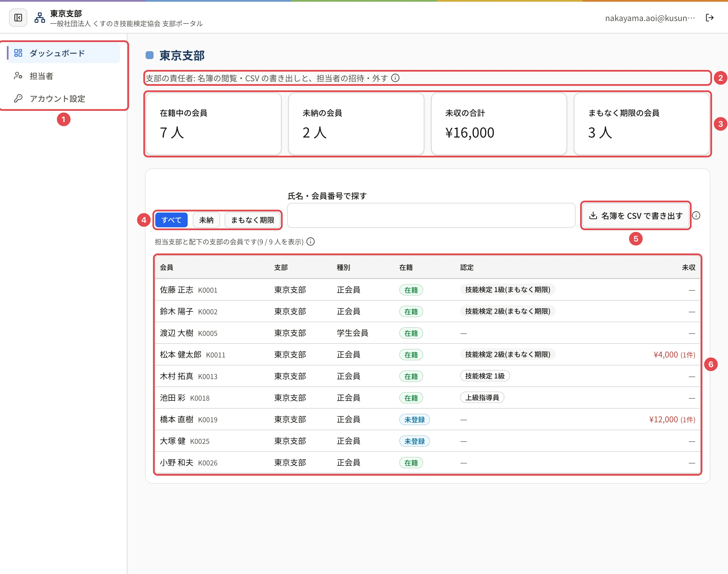Click the 未収 column header
Viewport: 728px width, 574px height.
pos(689,267)
